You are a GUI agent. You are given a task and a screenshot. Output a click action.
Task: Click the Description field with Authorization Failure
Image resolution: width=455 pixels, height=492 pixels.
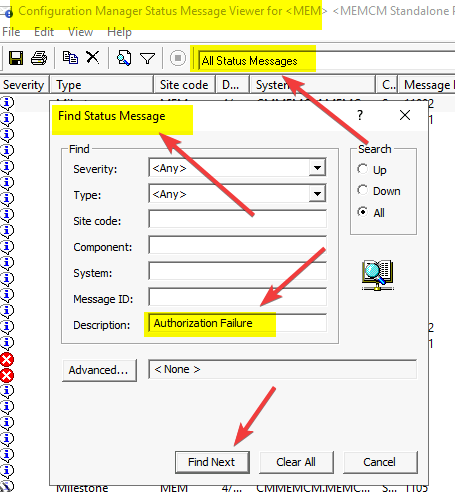pyautogui.click(x=237, y=323)
